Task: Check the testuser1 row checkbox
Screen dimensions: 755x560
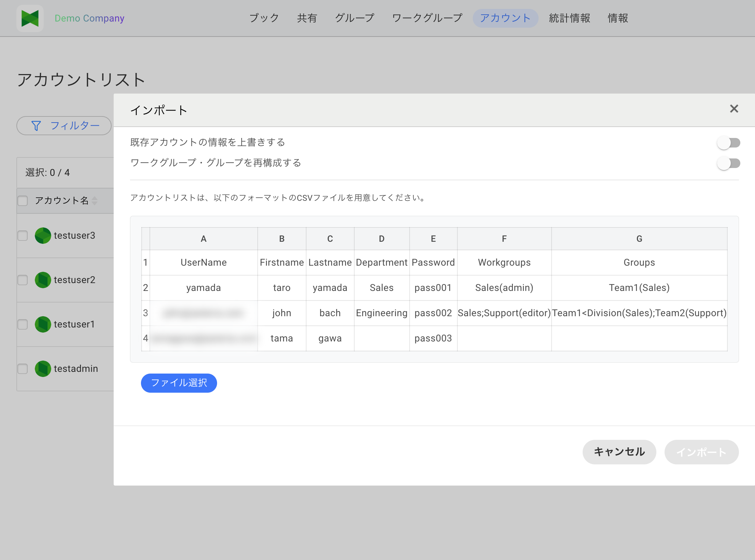Action: coord(23,324)
